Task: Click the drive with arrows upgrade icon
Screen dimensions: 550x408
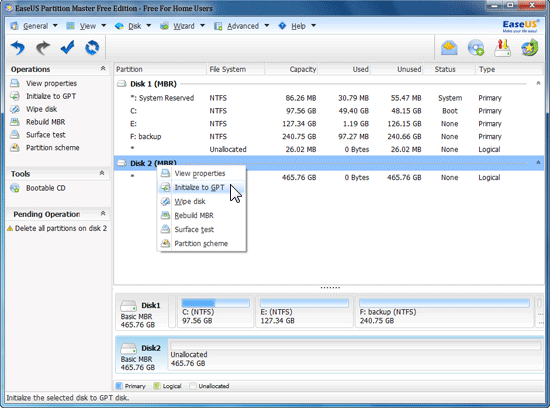Action: tap(502, 48)
